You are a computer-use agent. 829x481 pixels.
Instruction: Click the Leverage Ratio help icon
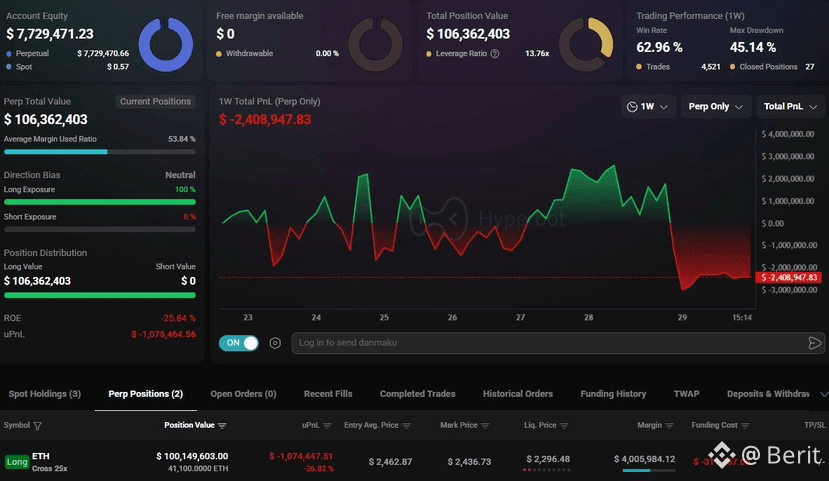pos(495,54)
